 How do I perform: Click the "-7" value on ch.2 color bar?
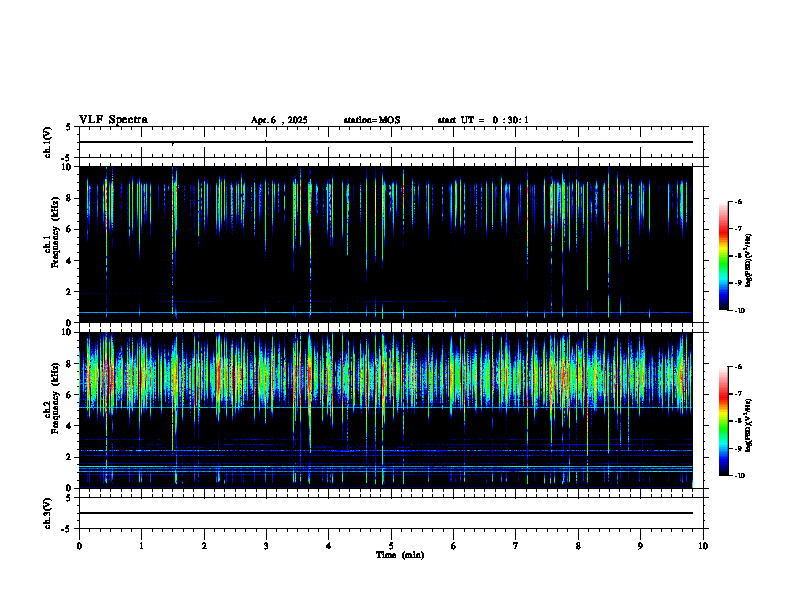(x=738, y=394)
